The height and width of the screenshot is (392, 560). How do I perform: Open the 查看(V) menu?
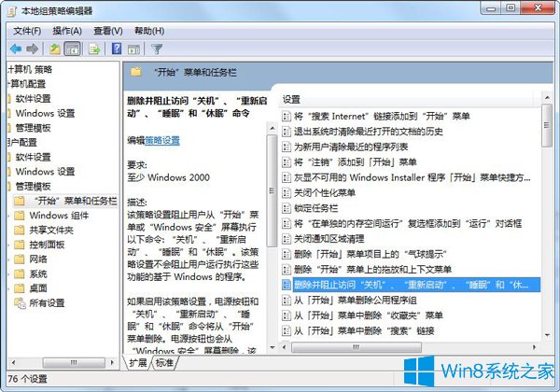click(108, 31)
